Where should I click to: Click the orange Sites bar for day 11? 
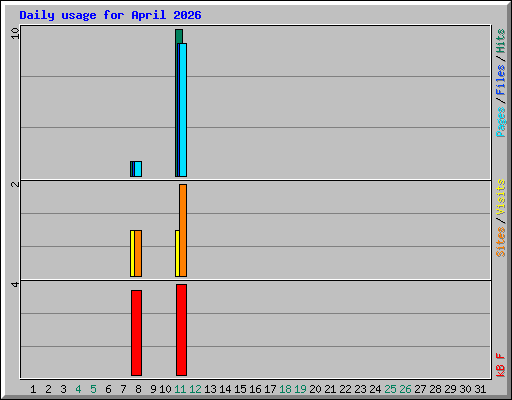coord(183,230)
